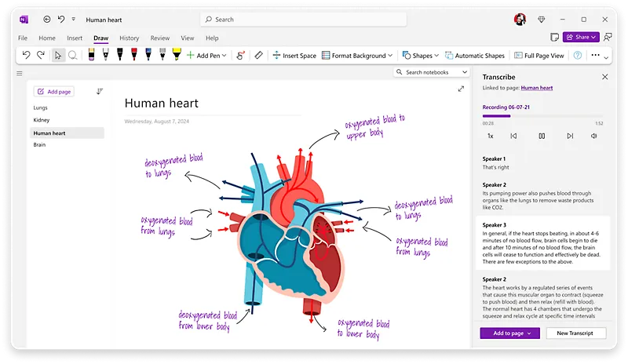Click the New Transcript button
This screenshot has height=364, width=628.
575,333
